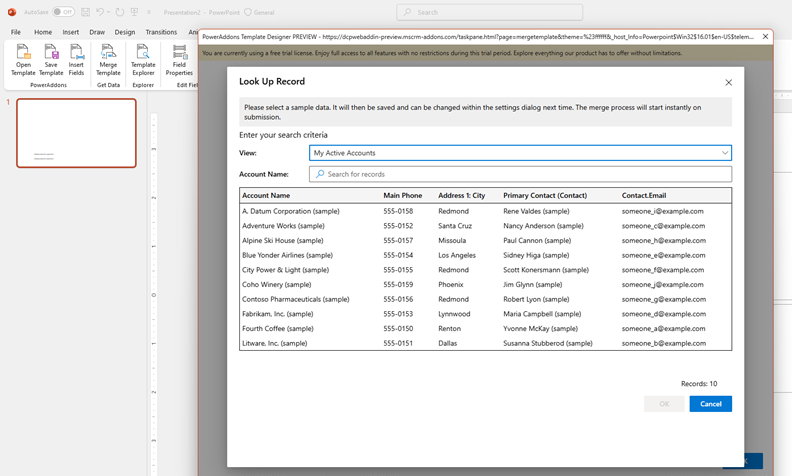Click contact Susanna Stubberod (sample)

coord(548,343)
